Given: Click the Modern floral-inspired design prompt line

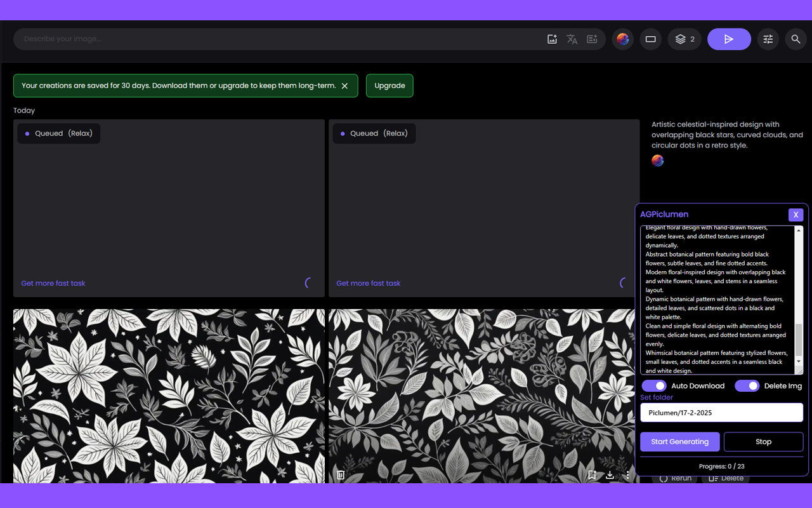Looking at the screenshot, I should tap(716, 281).
